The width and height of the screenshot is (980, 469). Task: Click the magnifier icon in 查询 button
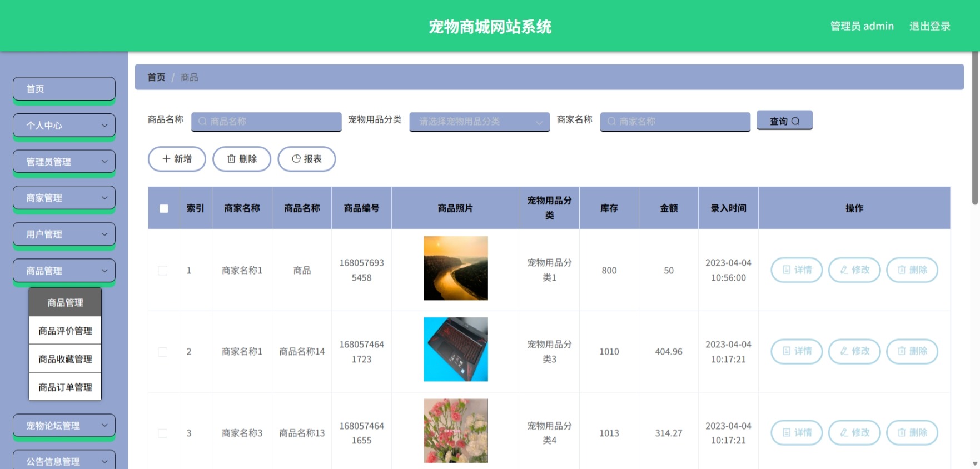pyautogui.click(x=795, y=121)
